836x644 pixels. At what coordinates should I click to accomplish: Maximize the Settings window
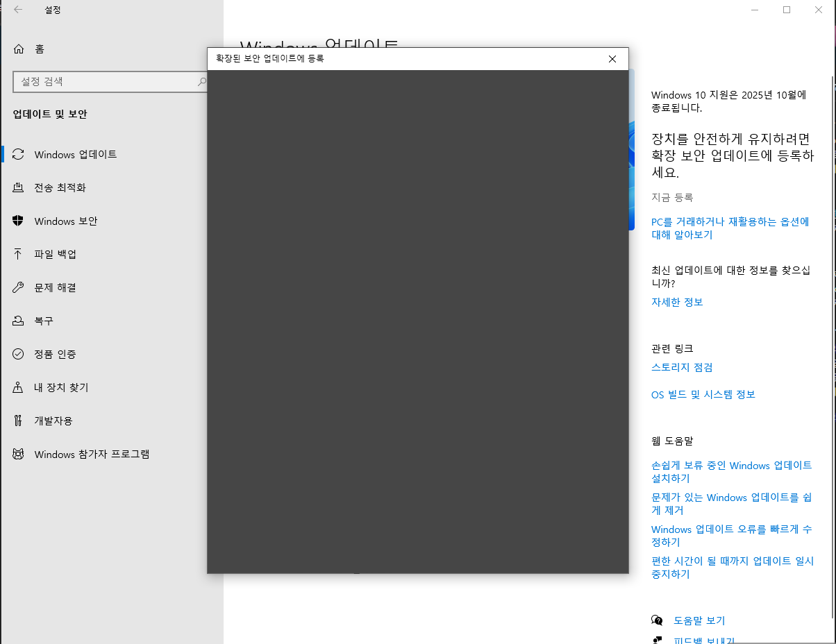[787, 10]
